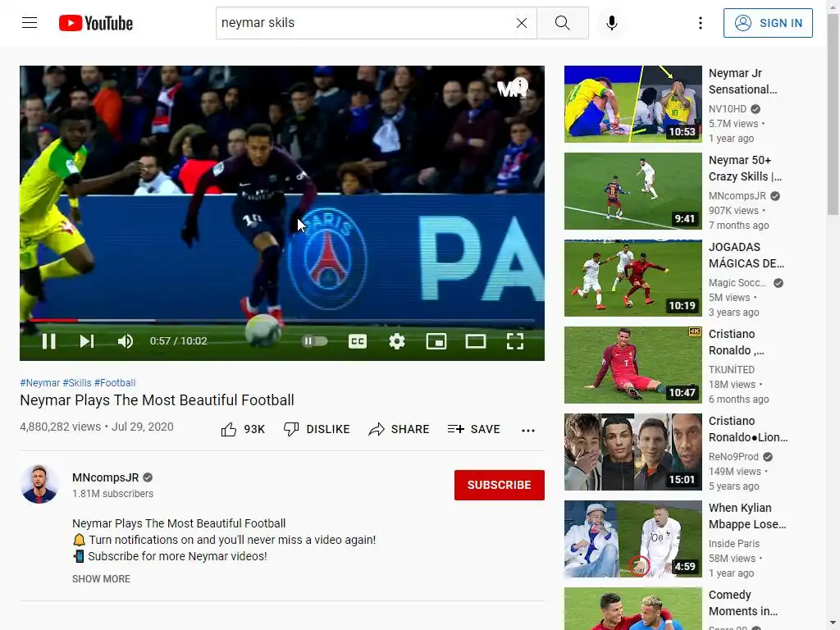Open the top-bar settings three-dot menu

click(701, 23)
